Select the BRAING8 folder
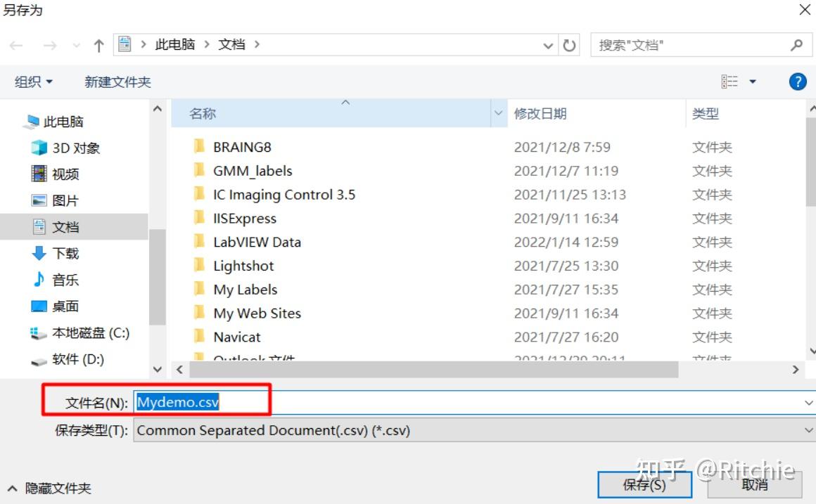This screenshot has height=504, width=816. (242, 147)
